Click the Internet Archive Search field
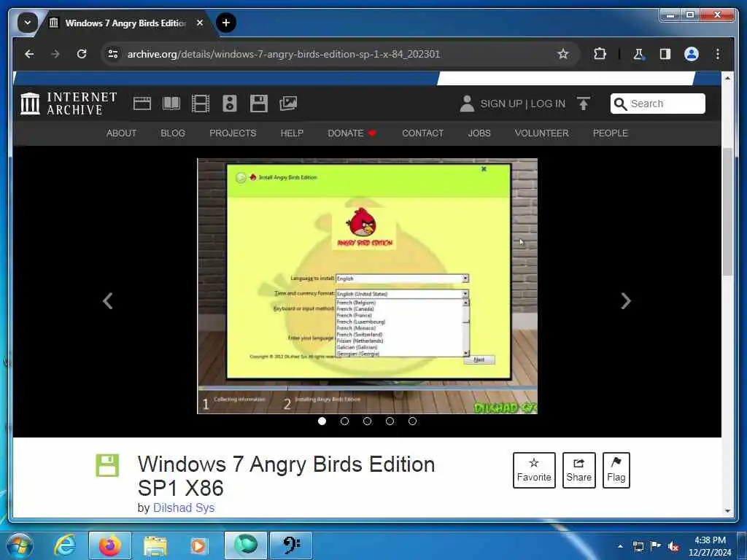The image size is (747, 560). click(x=657, y=104)
